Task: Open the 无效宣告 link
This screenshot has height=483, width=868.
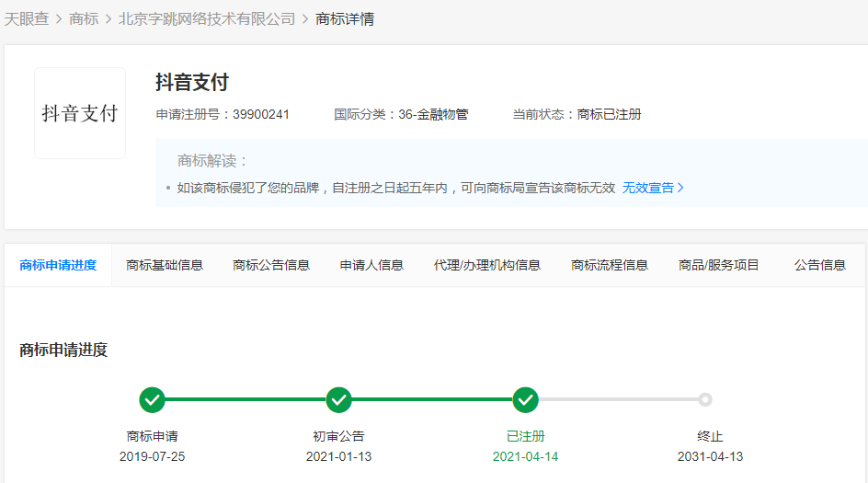Action: tap(648, 188)
